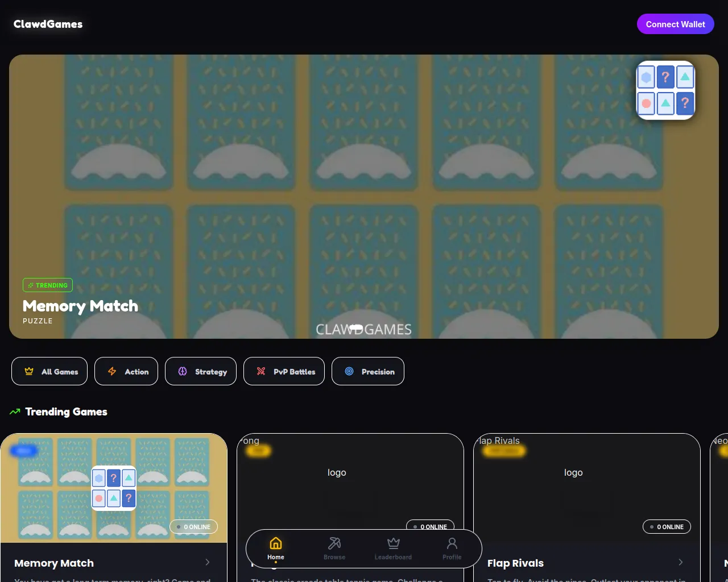Open the Flap Rivals card logo
The height and width of the screenshot is (582, 728).
pos(573,472)
